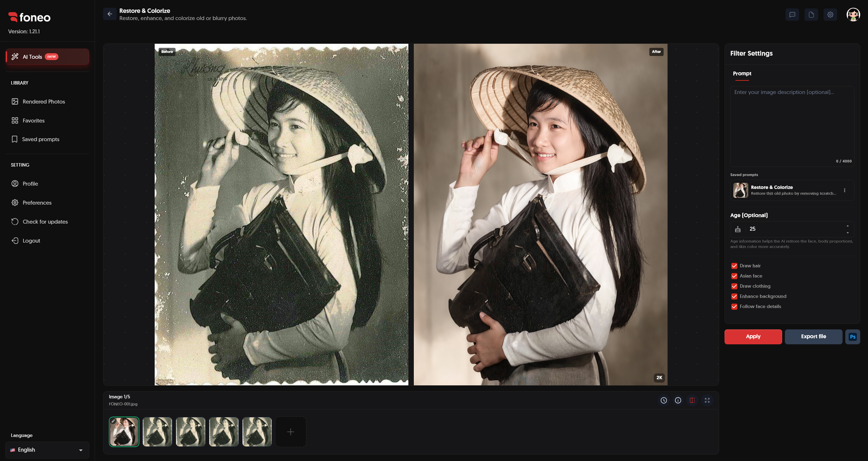Open options for Restore & Colorize saved prompt
The width and height of the screenshot is (868, 461).
[845, 190]
